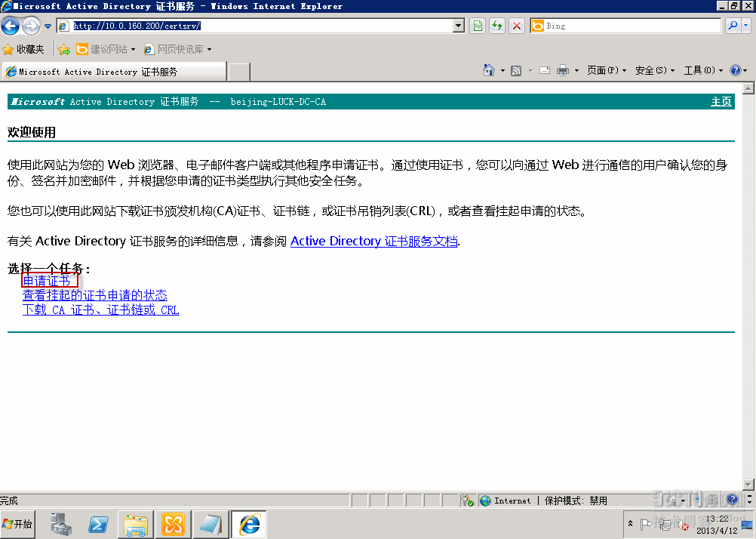Image resolution: width=756 pixels, height=539 pixels.
Task: Click the Read Mail envelope icon
Action: (x=545, y=70)
